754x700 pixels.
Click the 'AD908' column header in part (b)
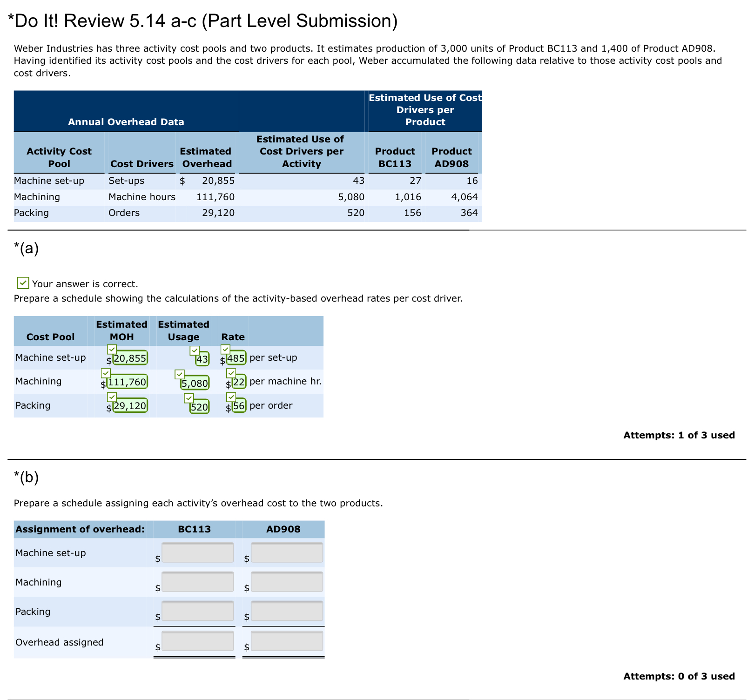(283, 529)
